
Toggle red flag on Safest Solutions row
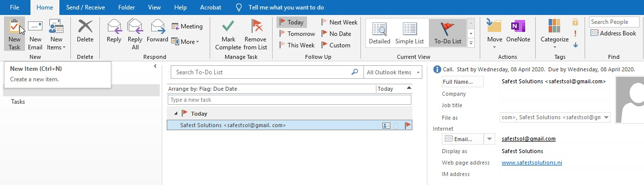[407, 126]
